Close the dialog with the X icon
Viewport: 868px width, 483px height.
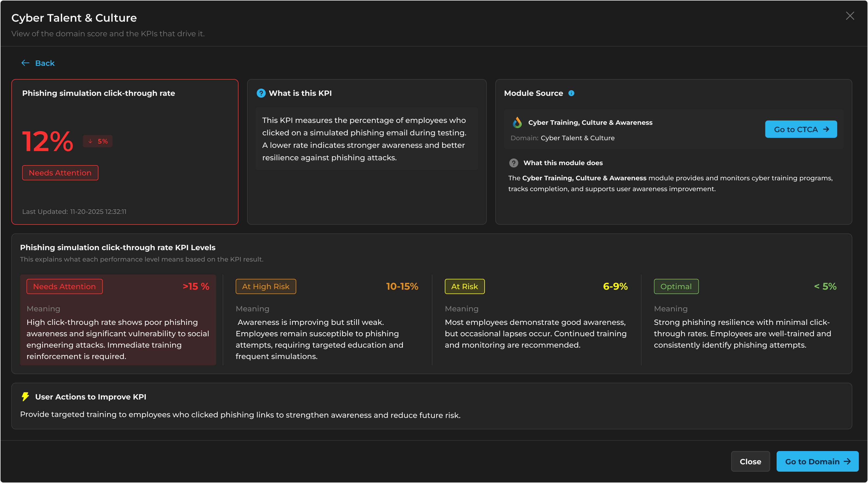pos(850,16)
